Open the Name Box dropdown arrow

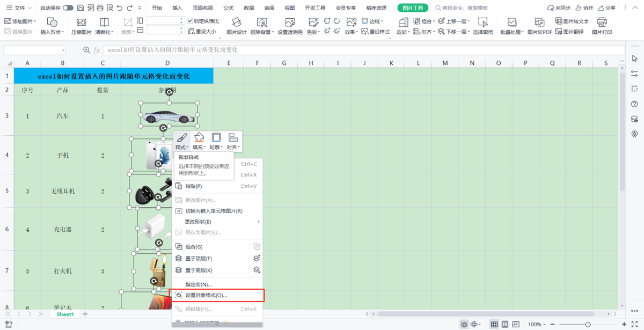click(x=63, y=50)
